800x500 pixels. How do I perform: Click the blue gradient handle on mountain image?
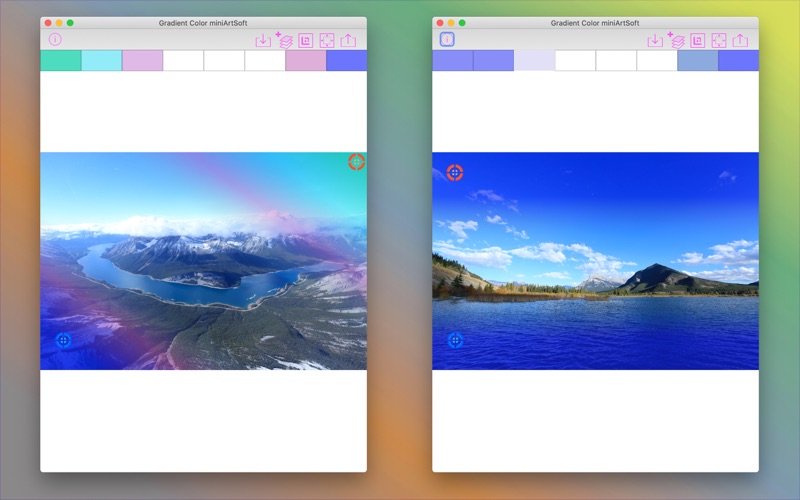pos(63,340)
